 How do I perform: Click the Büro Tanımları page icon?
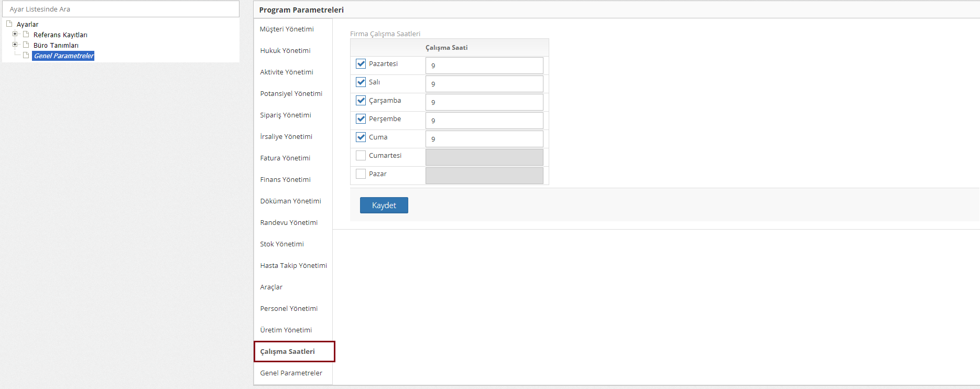pos(26,45)
